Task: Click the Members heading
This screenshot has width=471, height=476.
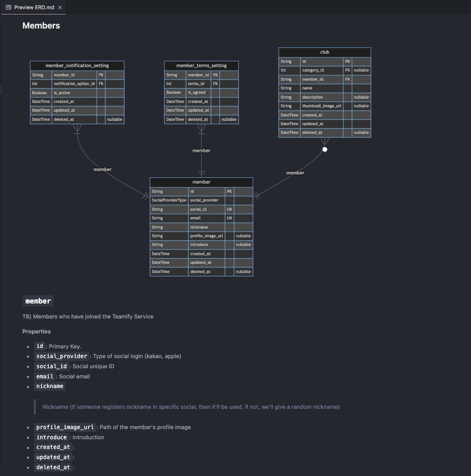Action: tap(41, 26)
